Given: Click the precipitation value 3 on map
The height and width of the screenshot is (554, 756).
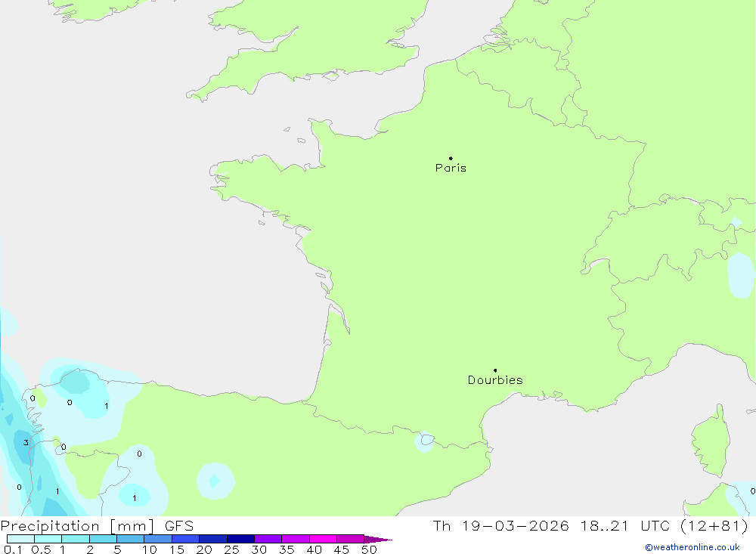Looking at the screenshot, I should click(26, 443).
